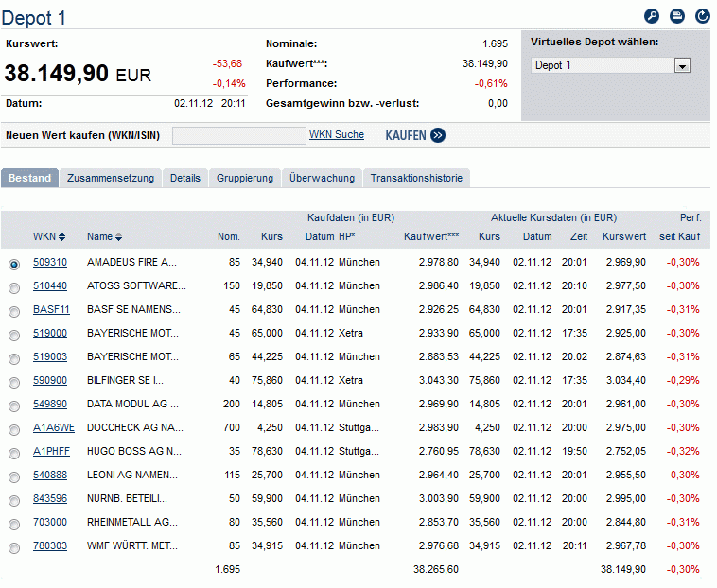Click the Depot 1 selection box

coord(610,65)
